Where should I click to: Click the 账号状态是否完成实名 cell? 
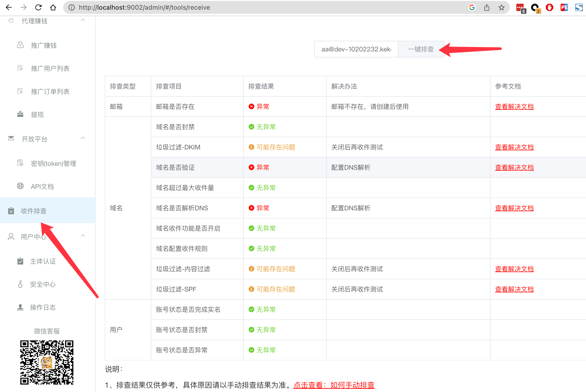click(197, 309)
